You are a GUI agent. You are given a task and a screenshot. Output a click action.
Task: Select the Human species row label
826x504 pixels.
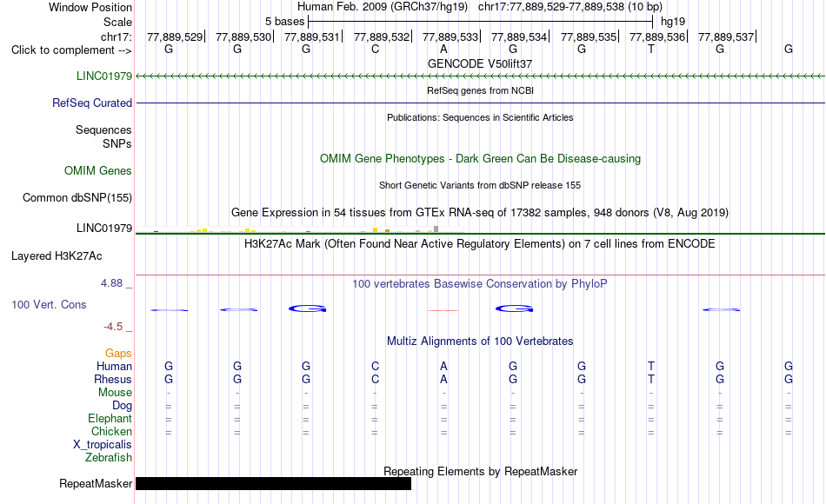tap(114, 366)
